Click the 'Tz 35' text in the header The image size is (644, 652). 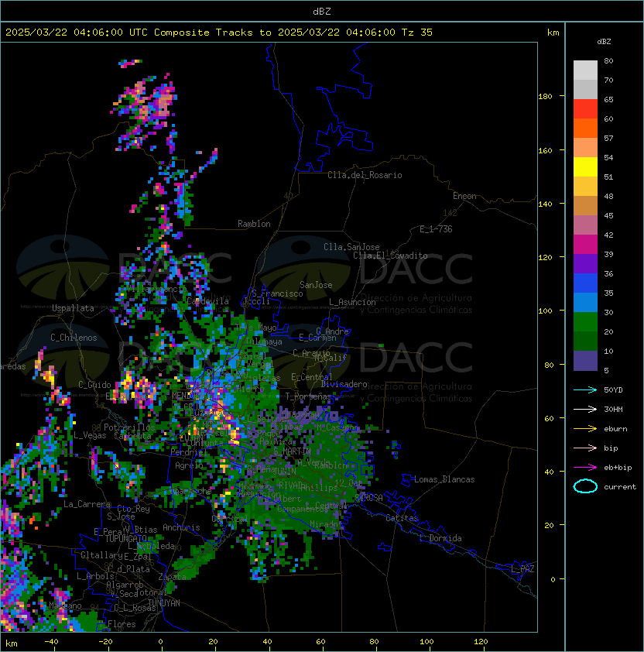point(417,33)
